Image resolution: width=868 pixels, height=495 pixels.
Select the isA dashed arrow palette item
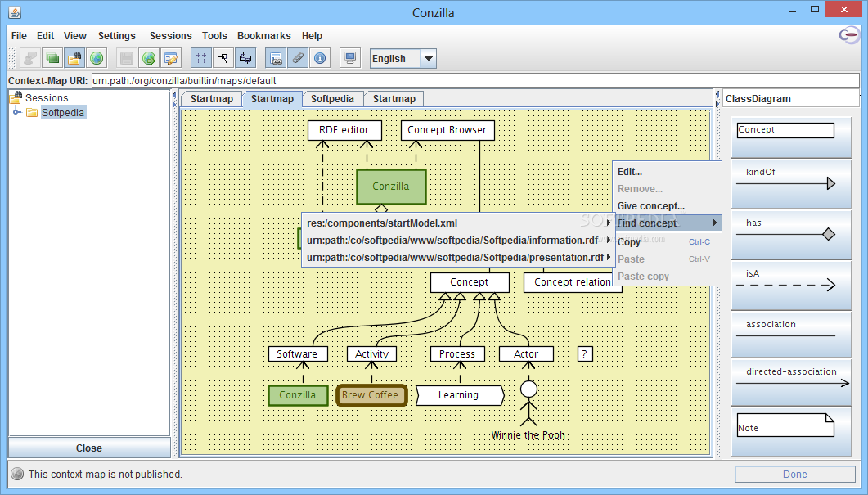[x=791, y=286]
